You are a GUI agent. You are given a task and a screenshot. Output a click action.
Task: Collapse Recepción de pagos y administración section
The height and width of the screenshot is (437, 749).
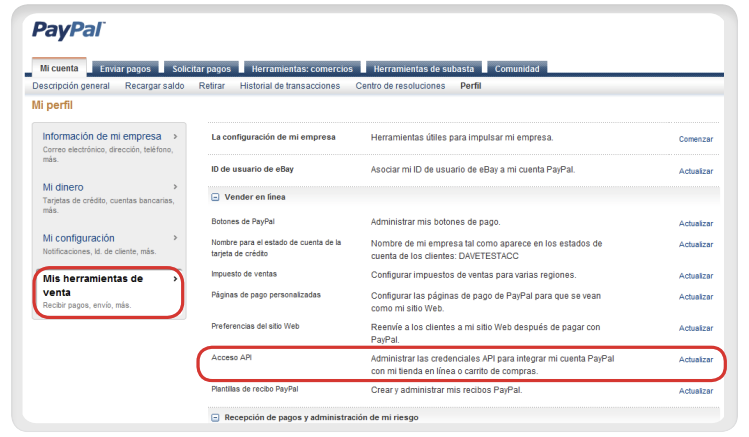pyautogui.click(x=215, y=417)
